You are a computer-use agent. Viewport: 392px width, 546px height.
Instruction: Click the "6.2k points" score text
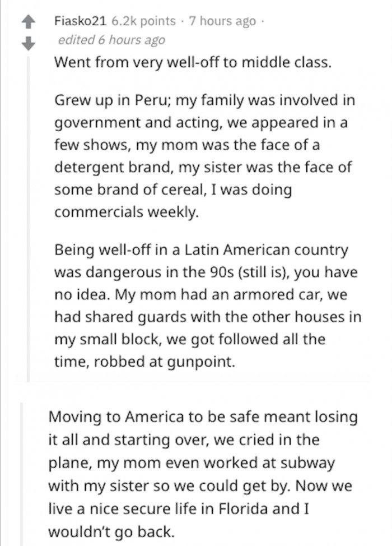144,21
